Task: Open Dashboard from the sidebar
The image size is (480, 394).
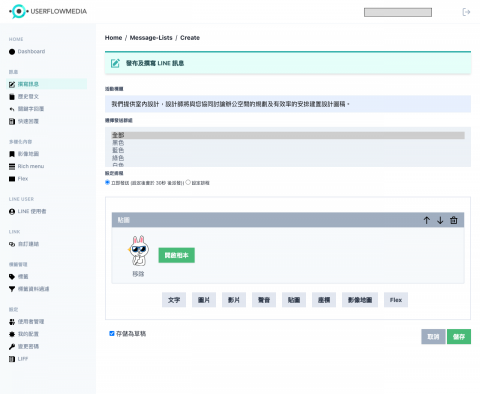Action: click(x=31, y=51)
